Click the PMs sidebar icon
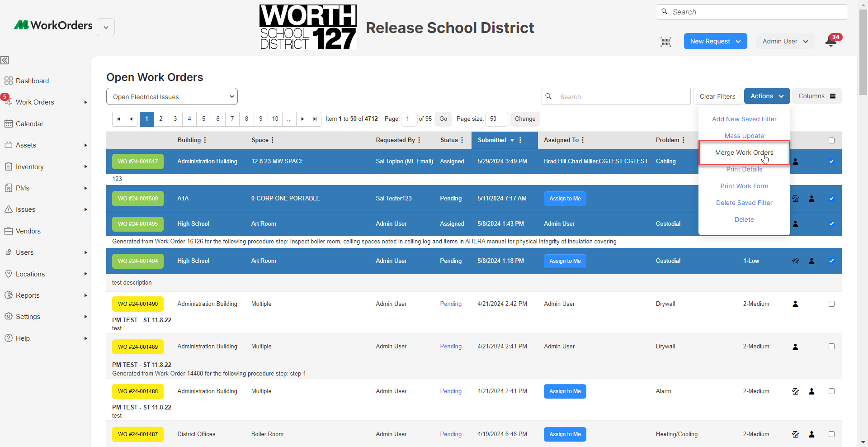Viewport: 868px width, 447px height. coord(8,188)
